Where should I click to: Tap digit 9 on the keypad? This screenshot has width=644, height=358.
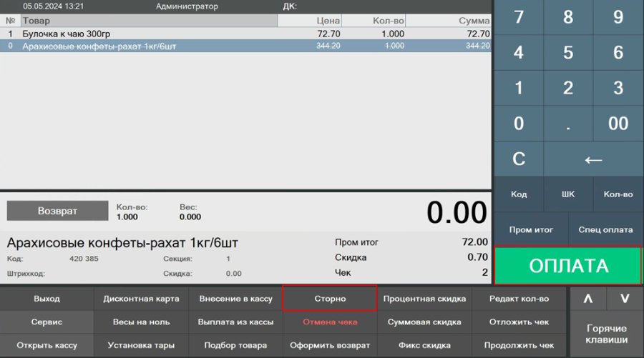(x=618, y=17)
